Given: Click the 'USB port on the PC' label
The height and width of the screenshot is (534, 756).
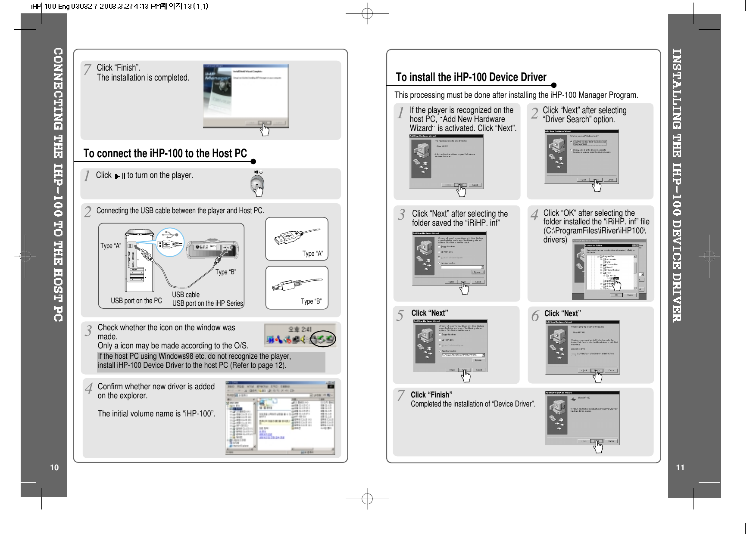Looking at the screenshot, I should 136,301.
